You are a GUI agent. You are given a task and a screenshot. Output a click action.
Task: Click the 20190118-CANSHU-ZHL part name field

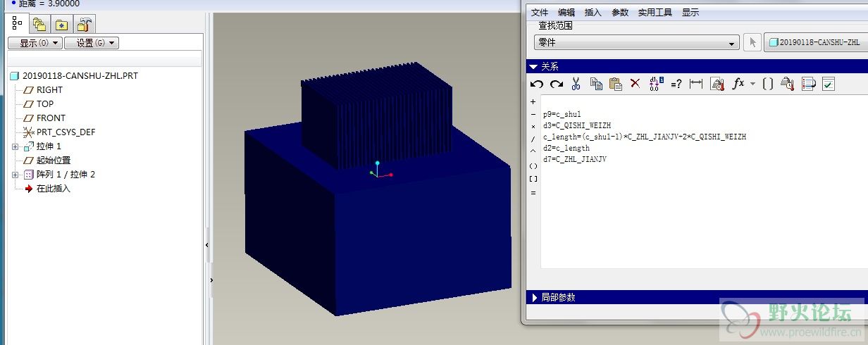point(816,42)
